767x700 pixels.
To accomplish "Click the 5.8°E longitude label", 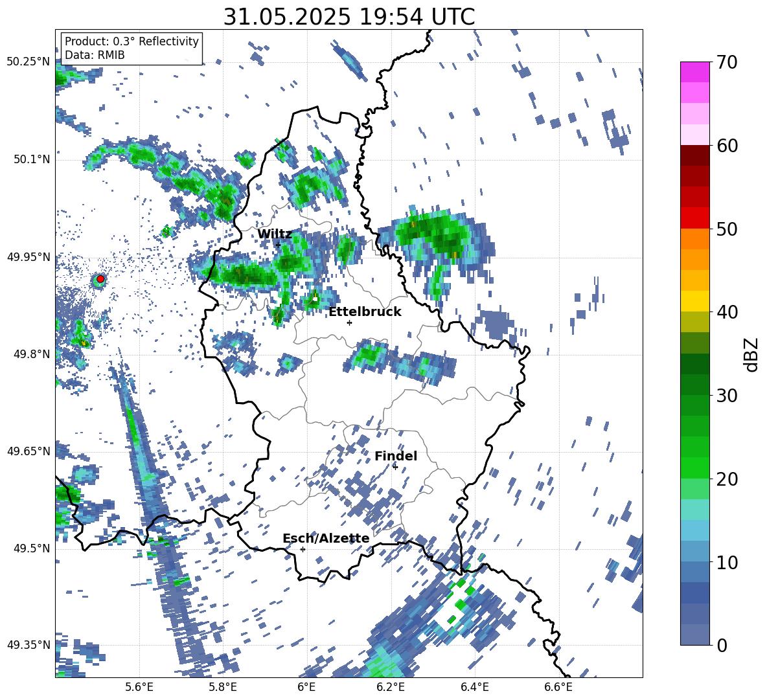I will click(x=223, y=687).
